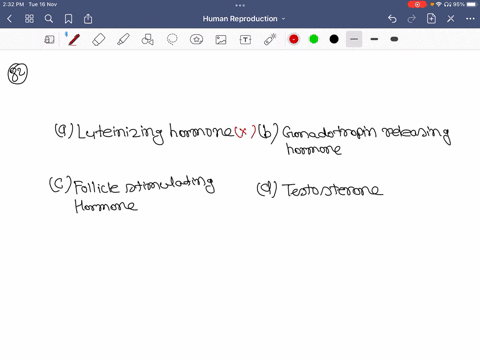Tap the circled question number 82
The width and height of the screenshot is (480, 360).
[18, 73]
